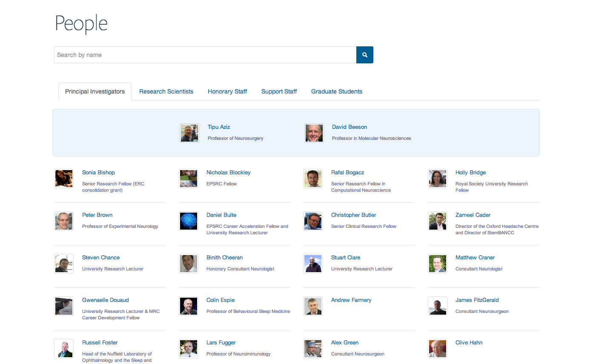Image resolution: width=596 pixels, height=364 pixels.
Task: Click Alex Green's photo thumbnail
Action: (313, 349)
